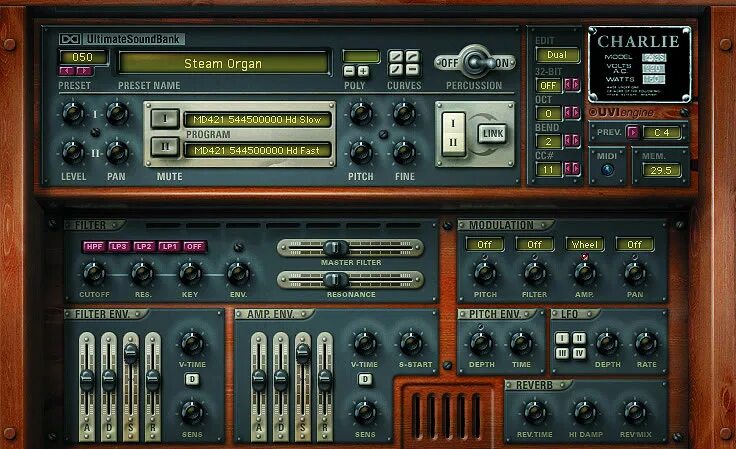Open the Edit mode Dual display

(x=557, y=55)
